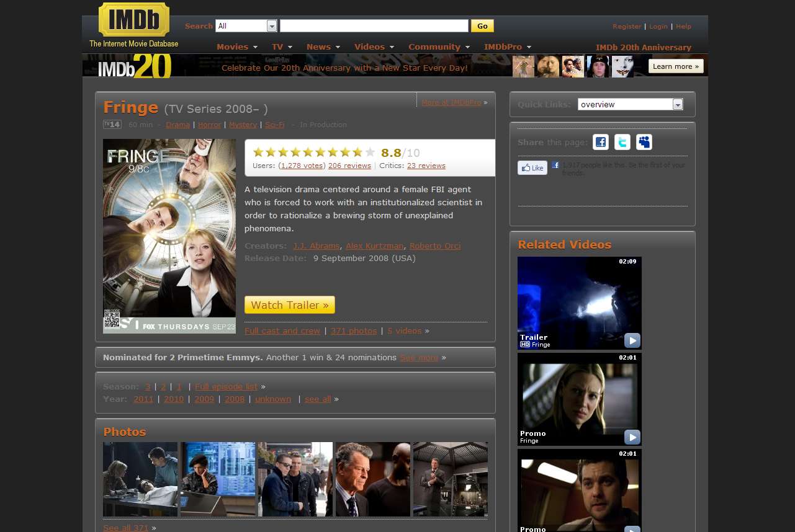
Task: Click the Facebook Like button
Action: click(x=532, y=167)
